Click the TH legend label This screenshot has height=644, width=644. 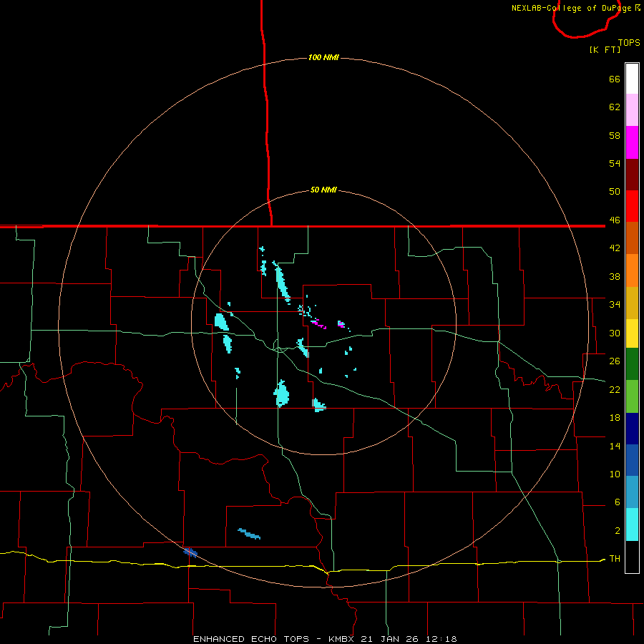[x=615, y=558]
